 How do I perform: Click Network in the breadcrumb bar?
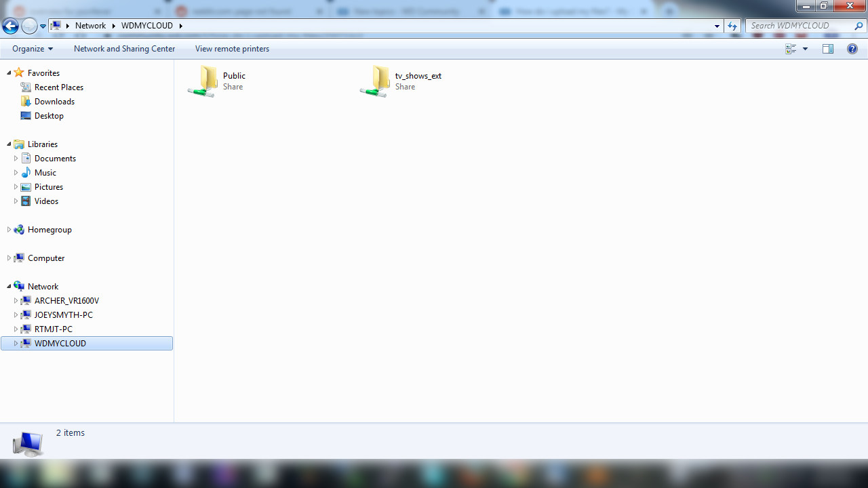click(91, 25)
